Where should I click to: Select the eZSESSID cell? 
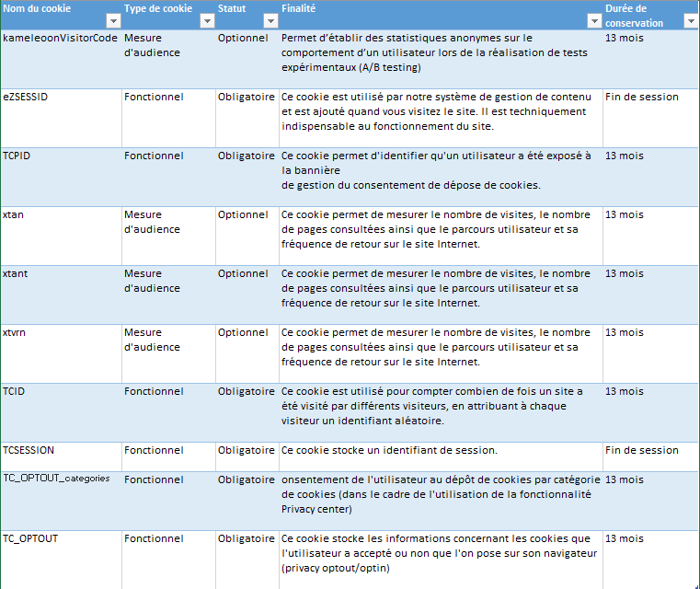(x=61, y=118)
